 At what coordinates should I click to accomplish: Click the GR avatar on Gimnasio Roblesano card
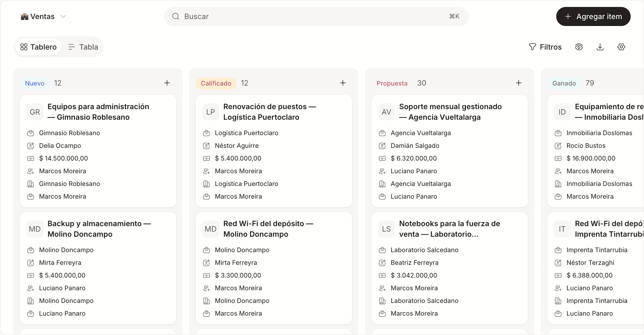click(35, 112)
